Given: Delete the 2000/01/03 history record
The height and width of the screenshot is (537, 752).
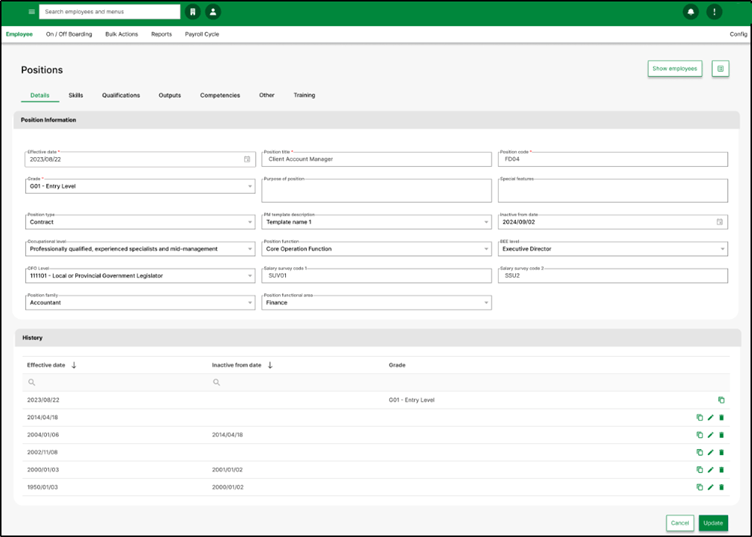Looking at the screenshot, I should [x=721, y=470].
